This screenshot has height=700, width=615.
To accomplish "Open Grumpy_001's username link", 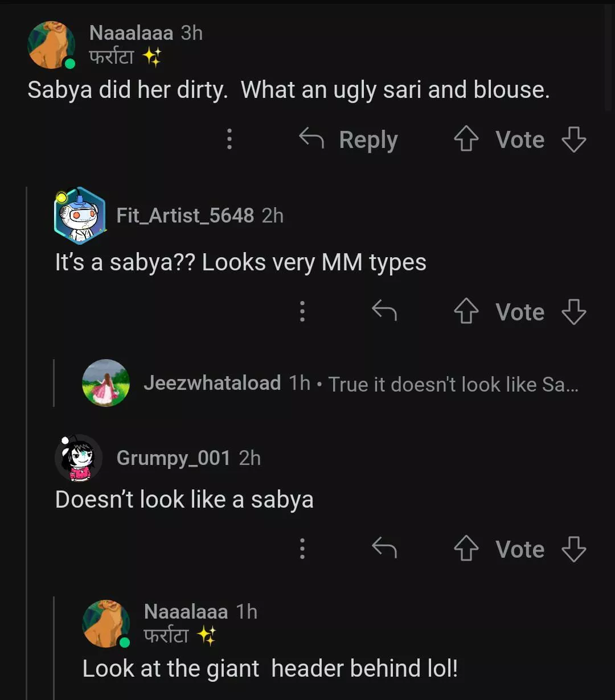I will click(x=173, y=458).
